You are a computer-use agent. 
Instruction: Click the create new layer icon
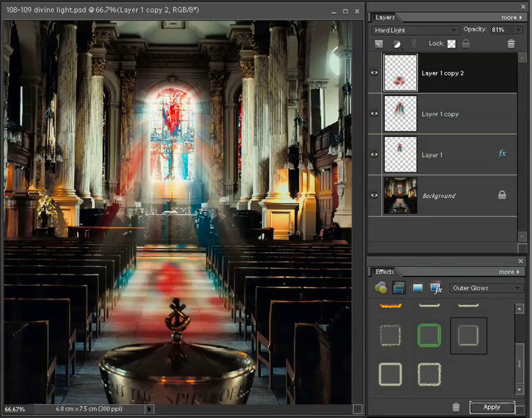pos(379,44)
